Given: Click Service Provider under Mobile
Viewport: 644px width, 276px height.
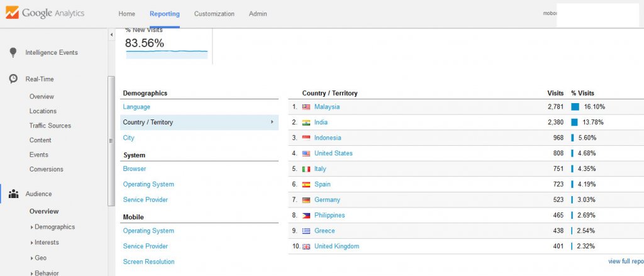Looking at the screenshot, I should [145, 246].
